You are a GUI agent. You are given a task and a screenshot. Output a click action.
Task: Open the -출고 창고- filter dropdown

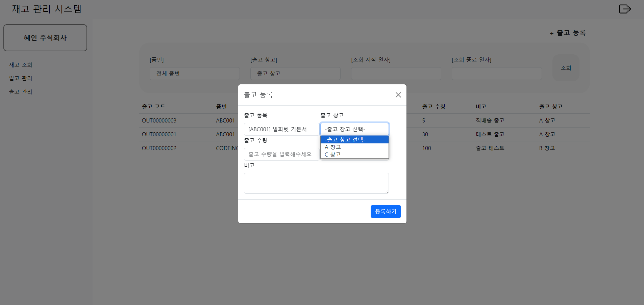click(295, 74)
